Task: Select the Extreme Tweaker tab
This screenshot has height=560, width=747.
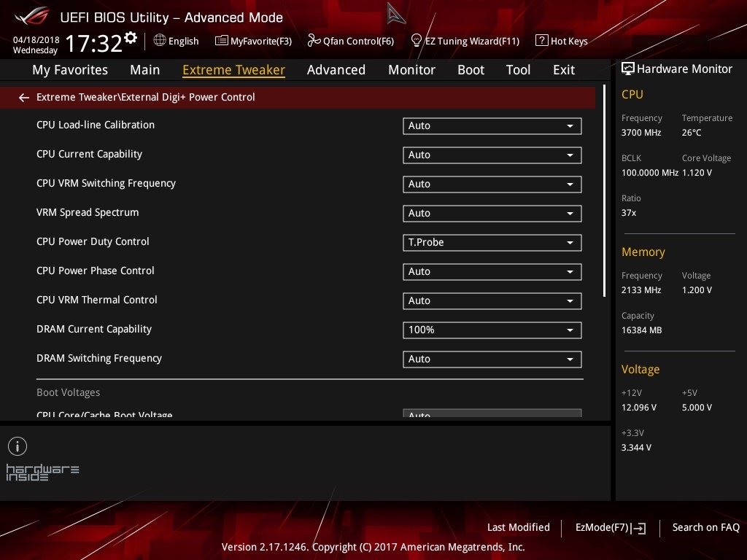Action: point(234,70)
